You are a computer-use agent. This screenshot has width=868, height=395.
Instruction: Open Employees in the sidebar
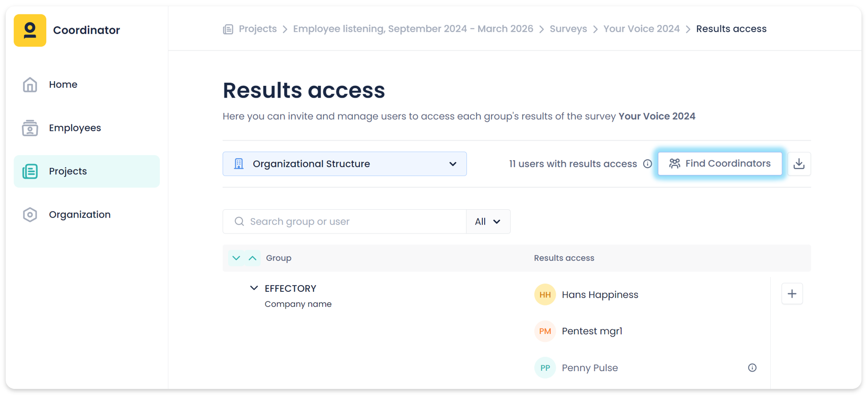[75, 128]
